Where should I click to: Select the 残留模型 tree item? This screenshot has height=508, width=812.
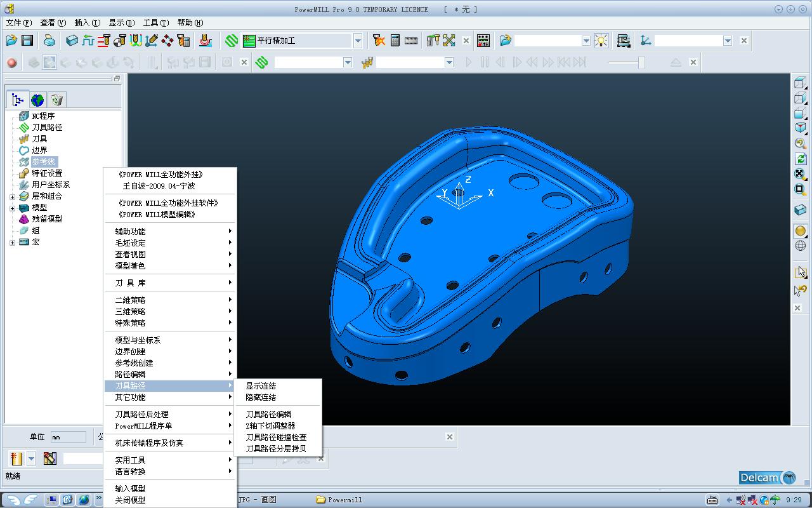47,219
